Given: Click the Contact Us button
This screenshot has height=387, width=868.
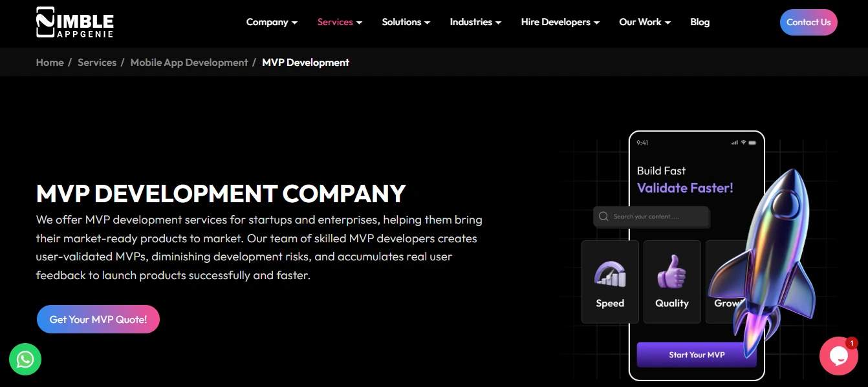Looking at the screenshot, I should click(808, 22).
